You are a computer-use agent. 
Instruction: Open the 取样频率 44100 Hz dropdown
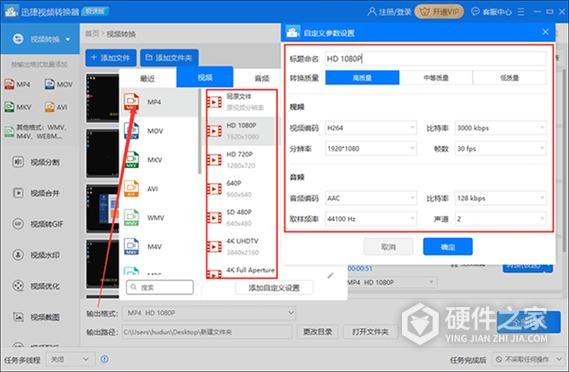371,219
